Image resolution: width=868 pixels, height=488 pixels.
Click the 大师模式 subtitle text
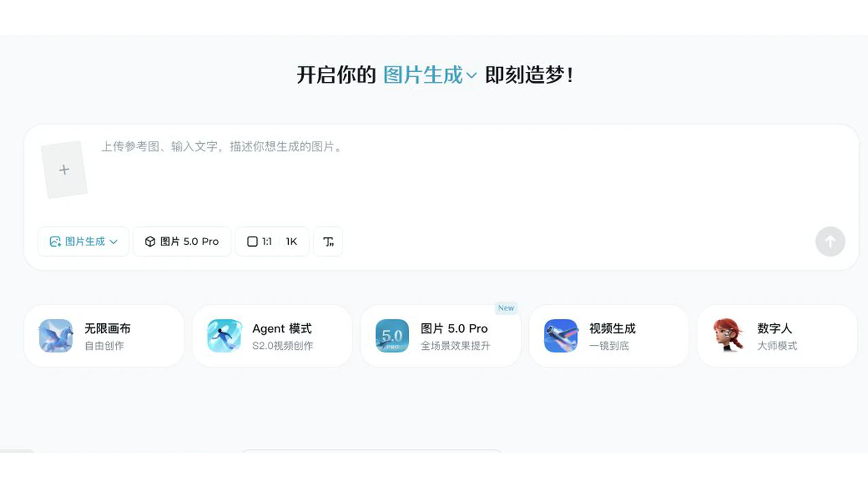tap(777, 346)
